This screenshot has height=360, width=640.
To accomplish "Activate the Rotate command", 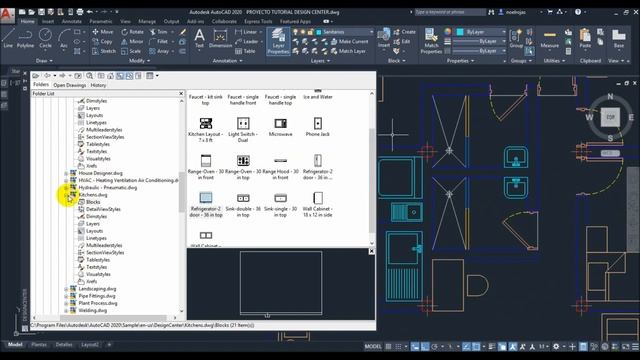I will 132,32.
